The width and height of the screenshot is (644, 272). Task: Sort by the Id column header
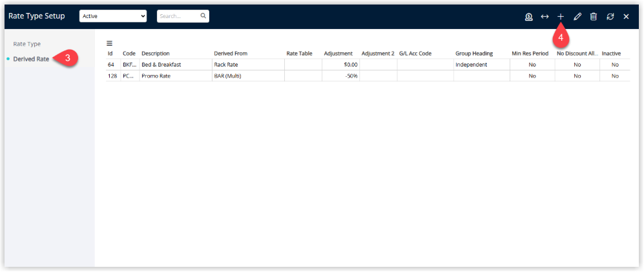110,54
